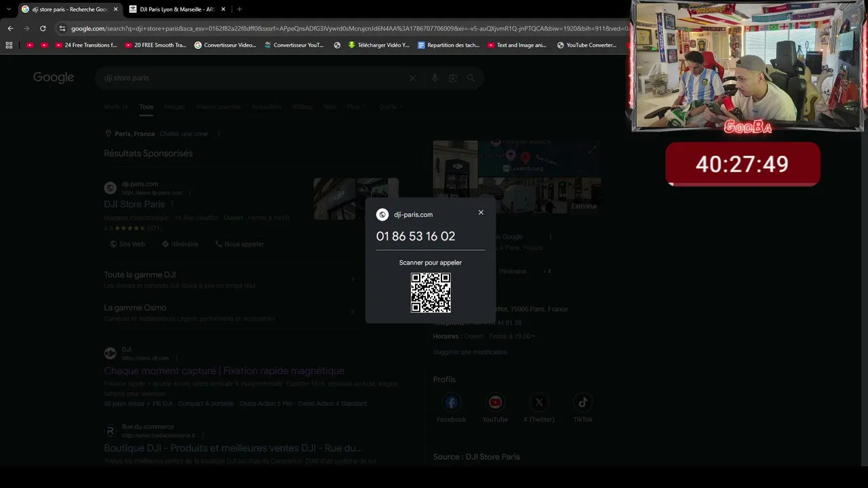Open the Boutique DJI Rue du commerce result
The image size is (868, 488).
[233, 448]
